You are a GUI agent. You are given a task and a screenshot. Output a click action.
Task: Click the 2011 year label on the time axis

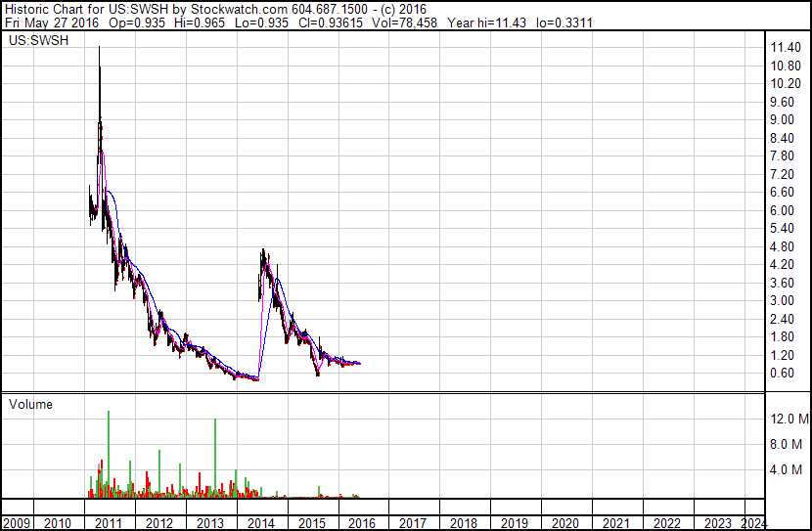point(109,523)
